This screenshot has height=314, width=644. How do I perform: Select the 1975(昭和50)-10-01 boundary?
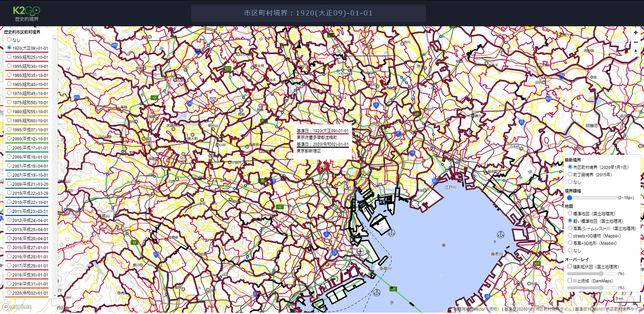click(x=9, y=102)
